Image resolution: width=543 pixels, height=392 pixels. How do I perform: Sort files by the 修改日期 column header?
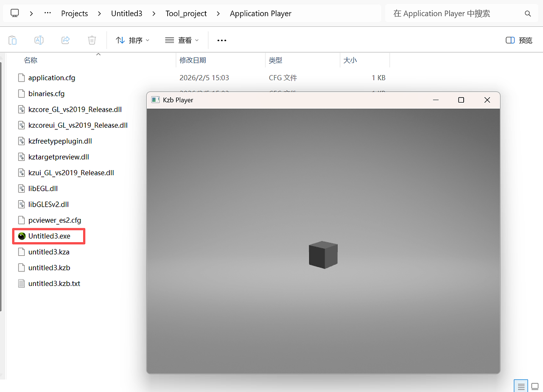tap(193, 60)
